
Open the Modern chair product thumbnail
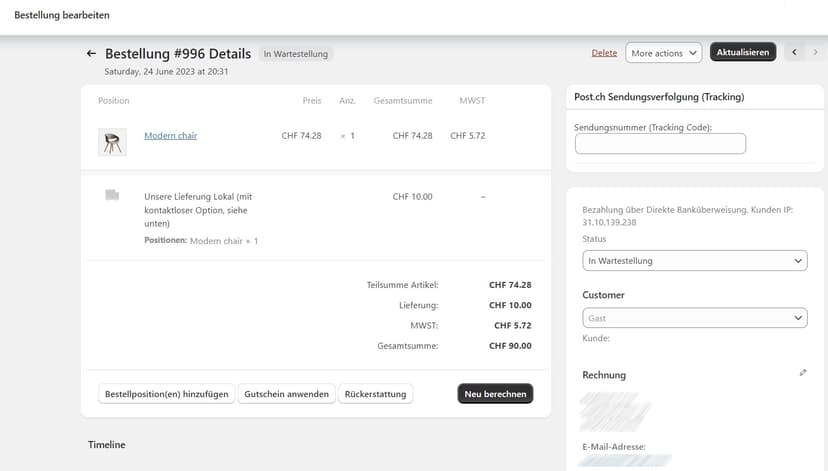point(112,142)
